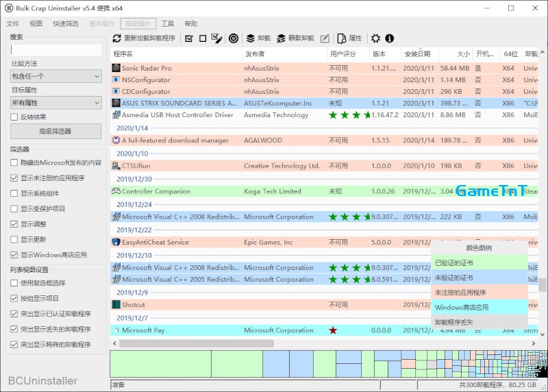Uncheck the 按组显示项目 checkbox

pyautogui.click(x=14, y=298)
